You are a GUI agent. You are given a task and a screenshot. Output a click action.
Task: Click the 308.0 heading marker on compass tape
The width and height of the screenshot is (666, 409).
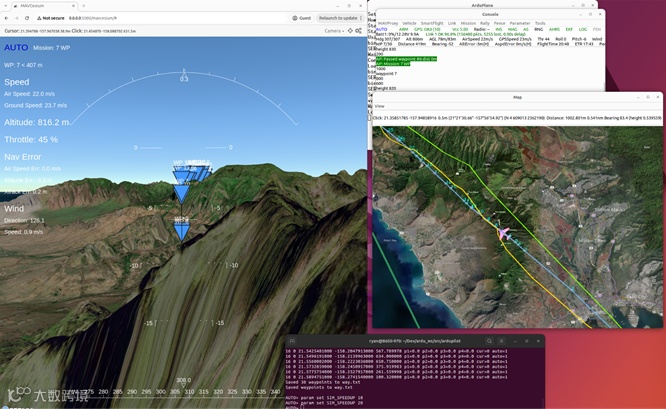click(x=183, y=381)
